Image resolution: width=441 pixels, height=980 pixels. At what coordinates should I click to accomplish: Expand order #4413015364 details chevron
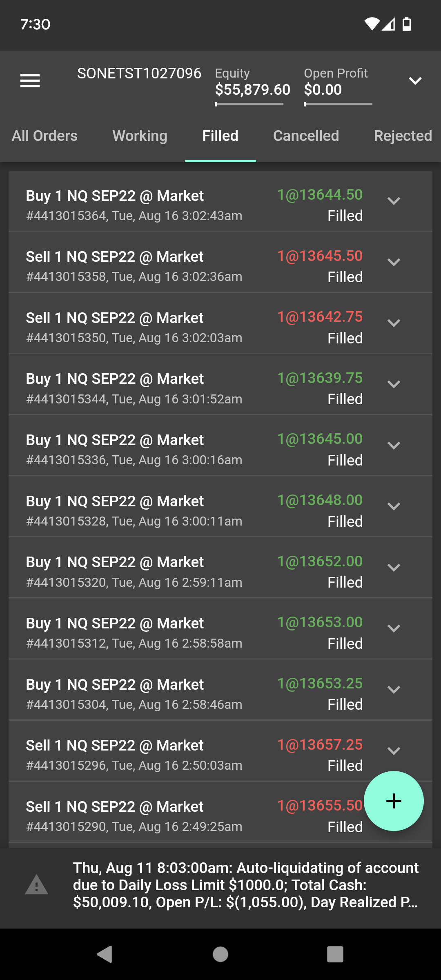pyautogui.click(x=394, y=201)
